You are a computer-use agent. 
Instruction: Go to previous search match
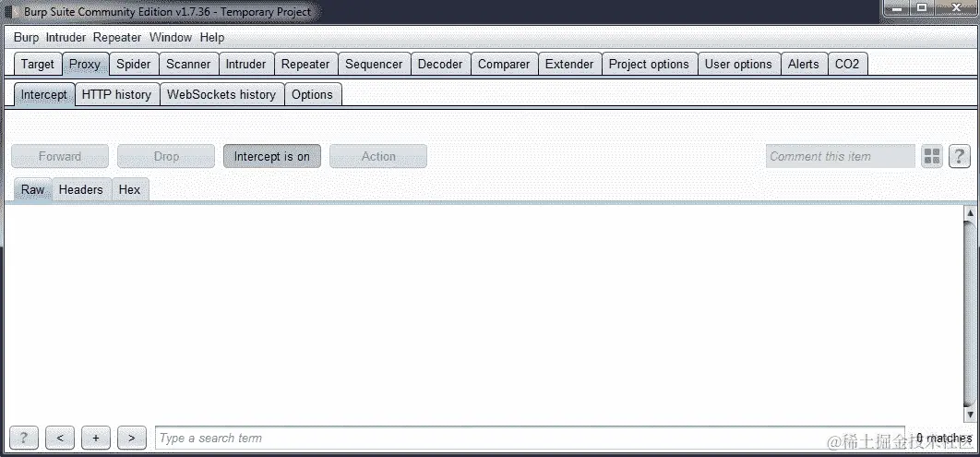tap(60, 438)
